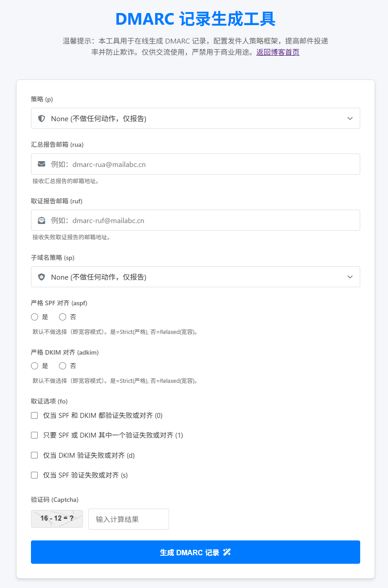Screen dimensions: 388x588
Task: Enable the fo option ending with (1)
Action: pos(35,435)
